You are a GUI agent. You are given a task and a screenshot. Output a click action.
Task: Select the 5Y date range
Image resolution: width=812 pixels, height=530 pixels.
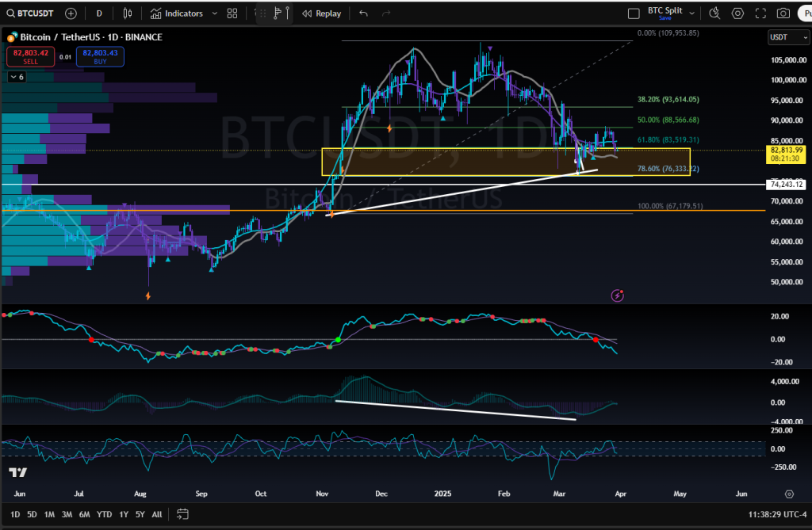[x=140, y=514]
